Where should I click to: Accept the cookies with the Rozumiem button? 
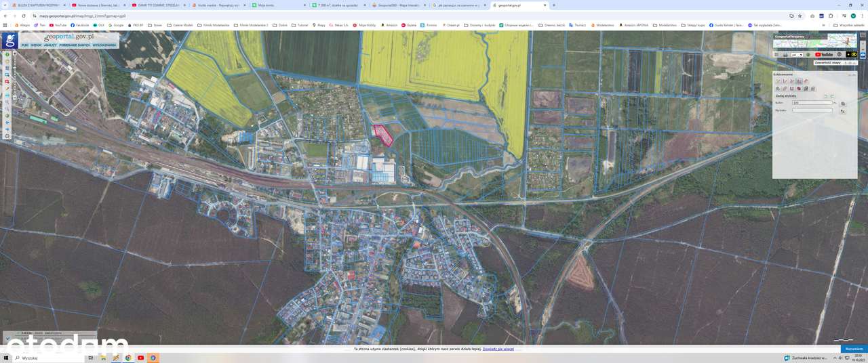854,349
